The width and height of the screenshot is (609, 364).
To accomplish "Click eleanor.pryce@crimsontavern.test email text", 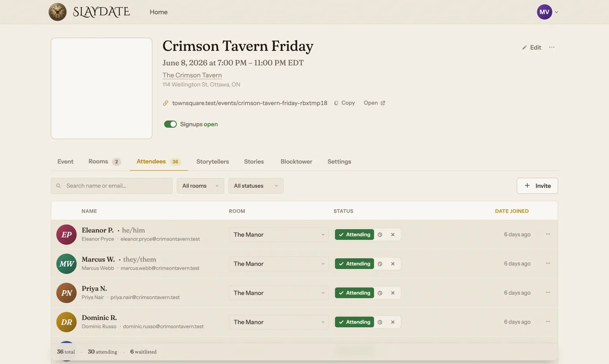I will [x=160, y=239].
